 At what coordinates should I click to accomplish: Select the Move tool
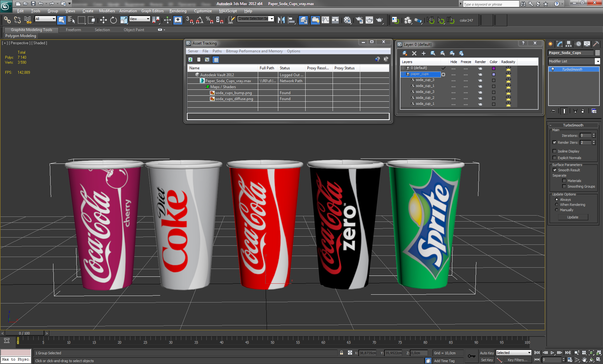[x=103, y=20]
